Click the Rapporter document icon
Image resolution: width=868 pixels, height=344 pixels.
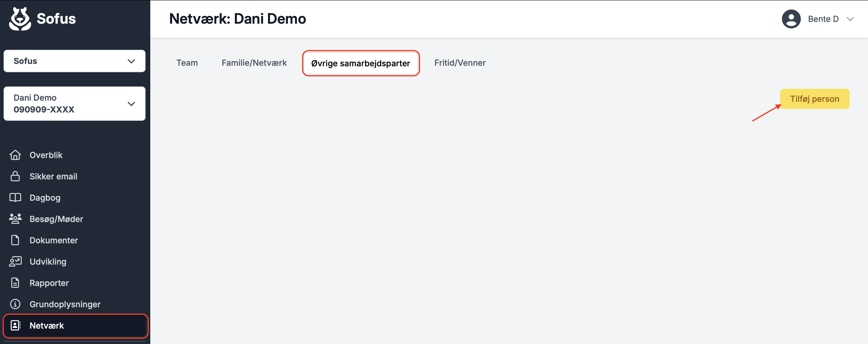click(x=15, y=283)
